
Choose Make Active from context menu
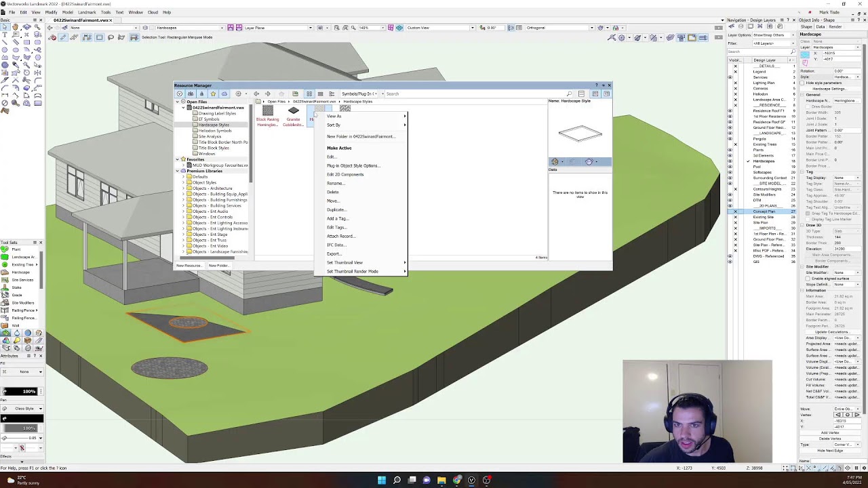339,148
